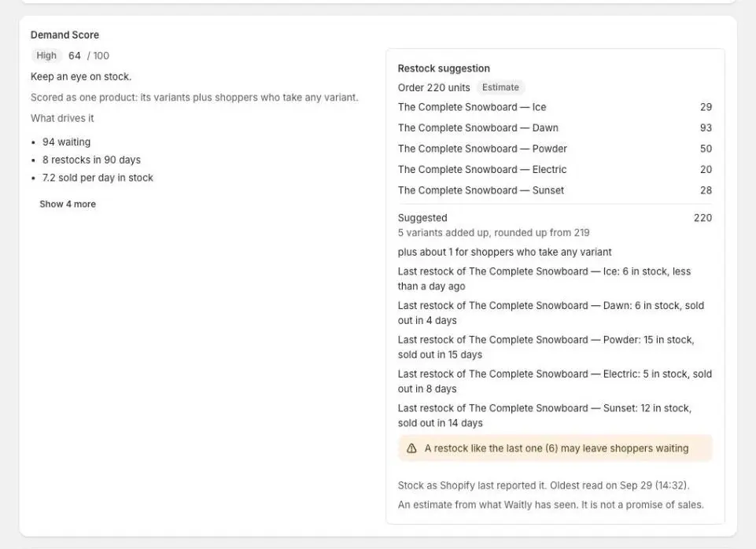Click the 'Stock as Shopify last reported it' note
The image size is (756, 549).
point(544,485)
